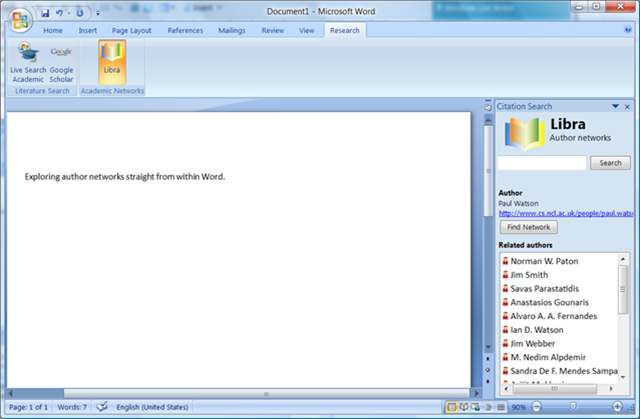Viewport: 640px width, 419px height.
Task: Expand Customize Quick Access Toolbar dropdown
Action: point(98,13)
